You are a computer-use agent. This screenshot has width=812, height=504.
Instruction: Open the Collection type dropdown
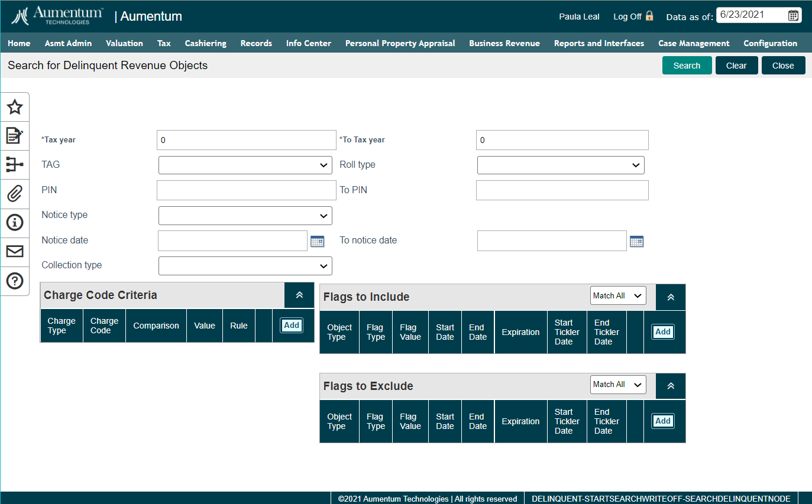[245, 266]
